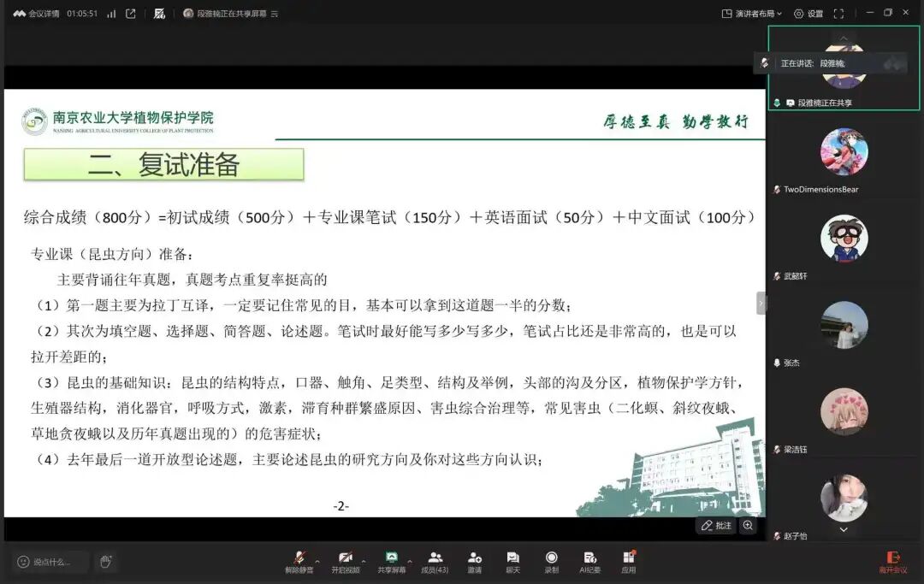The image size is (924, 584).
Task: Unmute microphone (解除静音)
Action: (299, 563)
